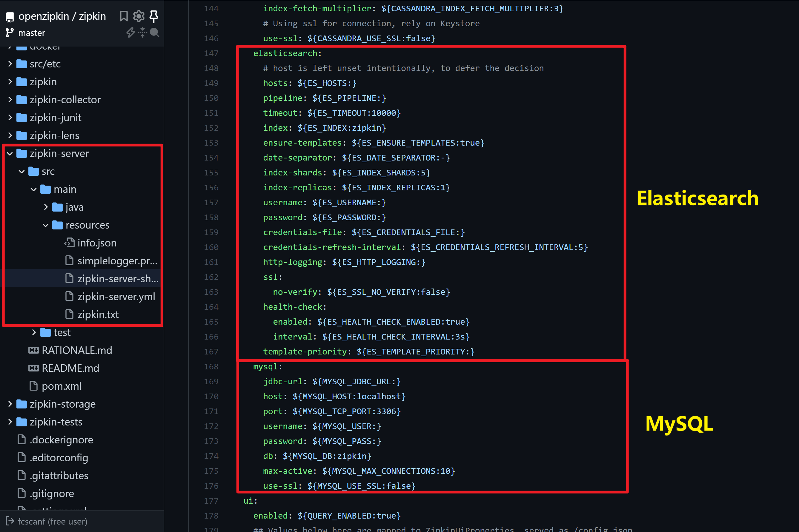Click line number 168
Screen dimensions: 799x532
211,367
